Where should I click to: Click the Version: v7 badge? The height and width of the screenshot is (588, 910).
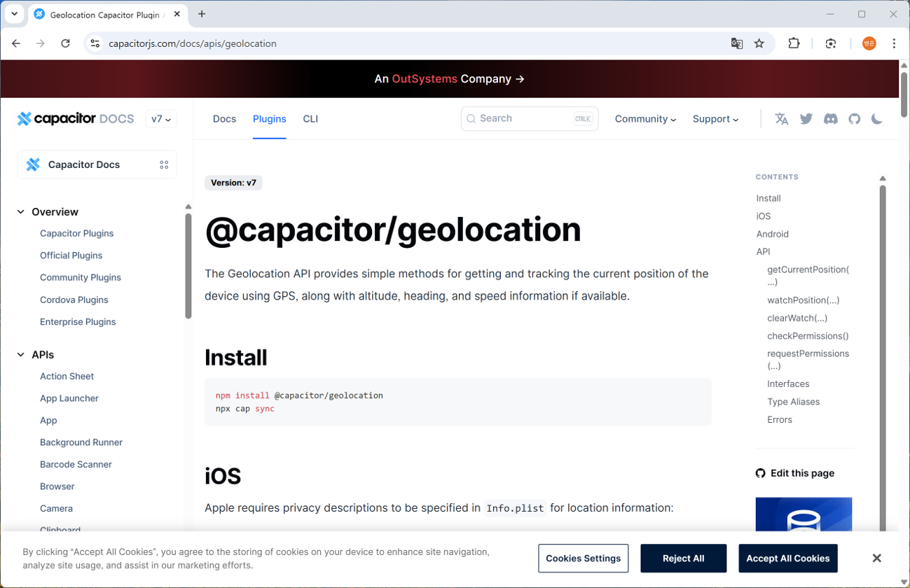pos(233,183)
